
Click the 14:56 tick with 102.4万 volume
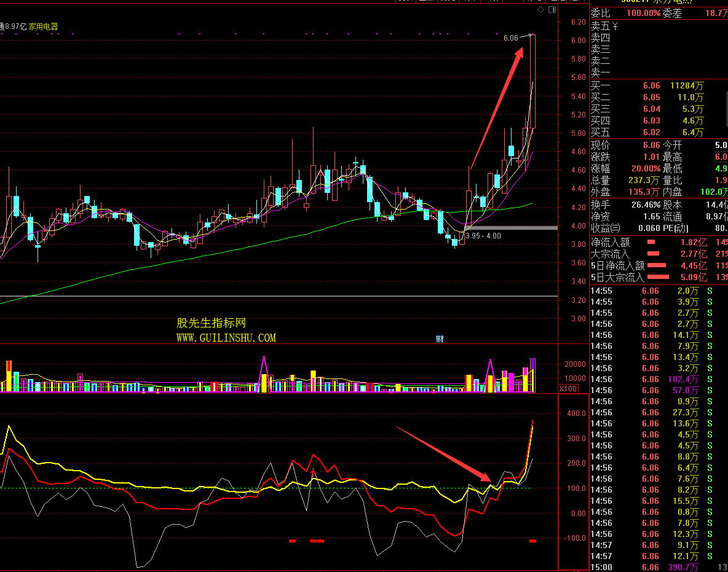tap(659, 379)
